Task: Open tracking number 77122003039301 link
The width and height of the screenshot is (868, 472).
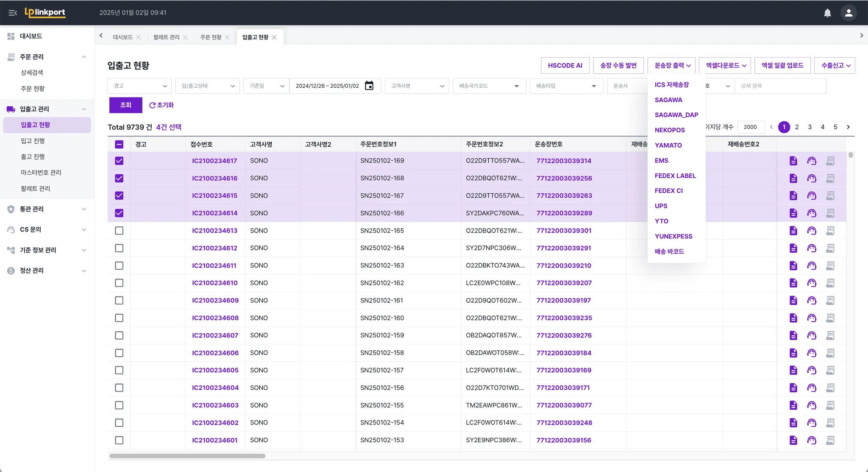Action: tap(564, 231)
